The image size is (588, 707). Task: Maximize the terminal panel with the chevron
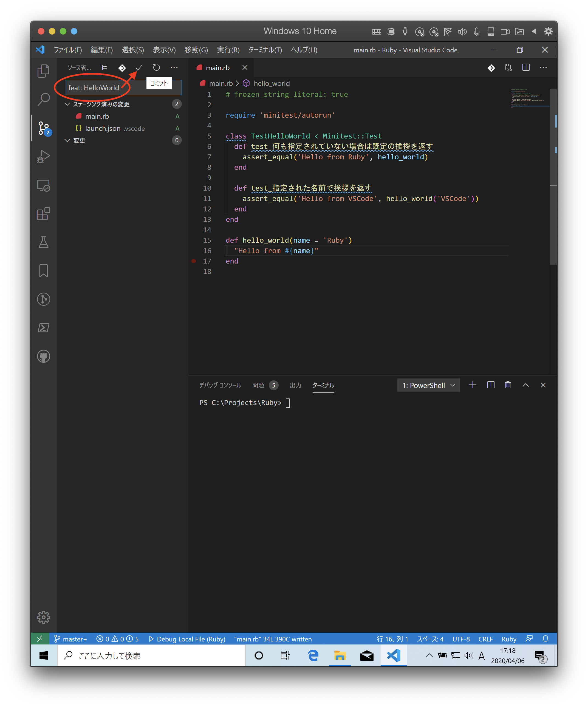click(525, 385)
